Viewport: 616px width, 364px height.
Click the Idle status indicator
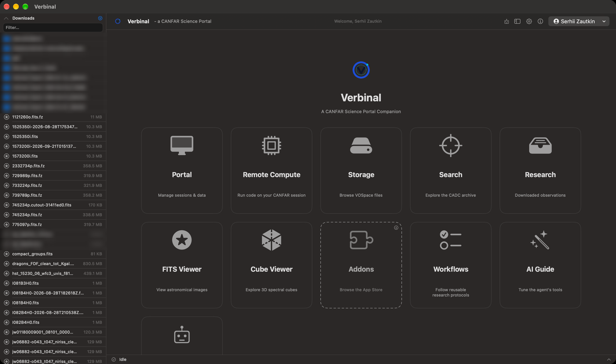(119, 359)
